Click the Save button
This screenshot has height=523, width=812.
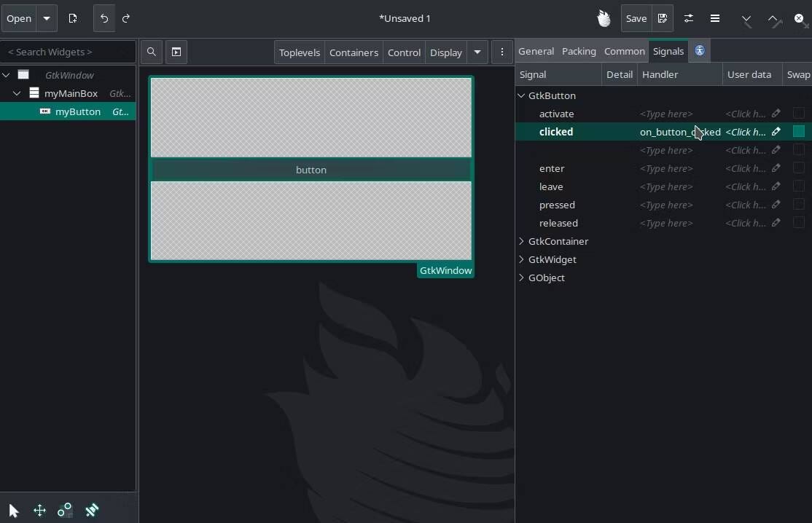[x=636, y=18]
